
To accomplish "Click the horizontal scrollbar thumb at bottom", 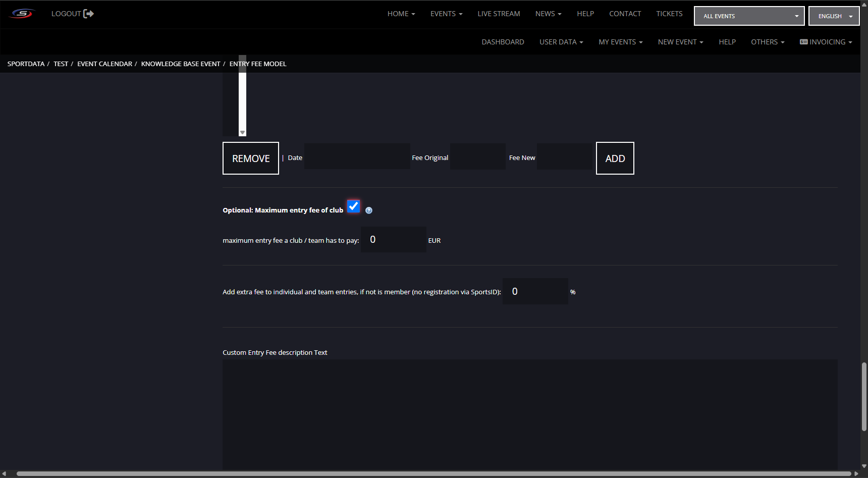I will point(434,474).
